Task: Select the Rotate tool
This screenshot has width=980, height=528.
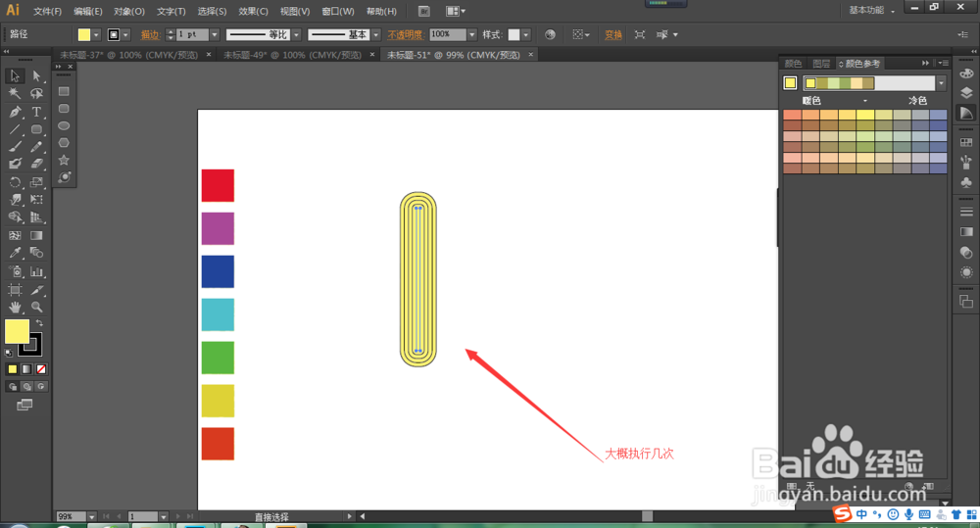Action: (x=15, y=182)
